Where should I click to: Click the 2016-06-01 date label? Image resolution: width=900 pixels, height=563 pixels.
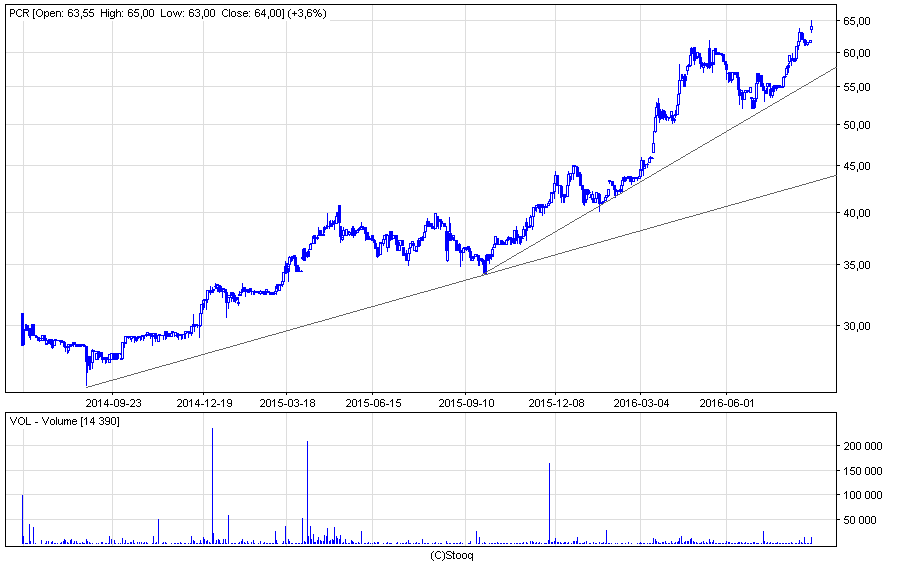coord(726,403)
